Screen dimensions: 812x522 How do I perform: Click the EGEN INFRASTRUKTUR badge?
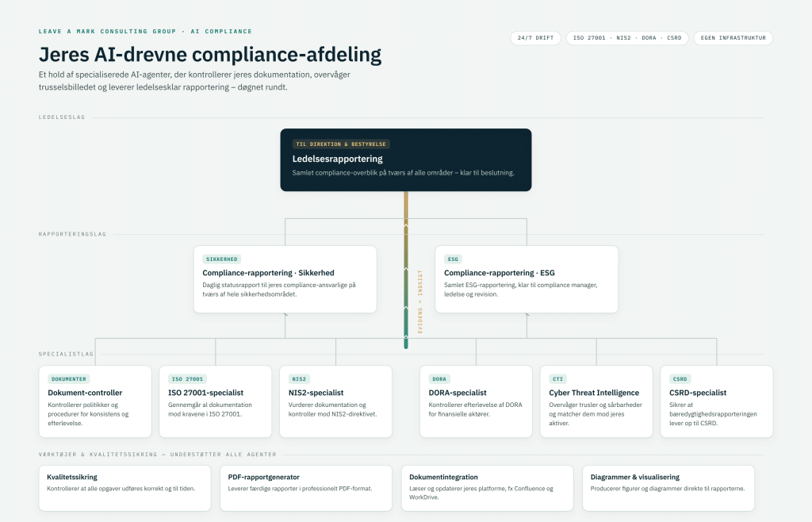[733, 38]
